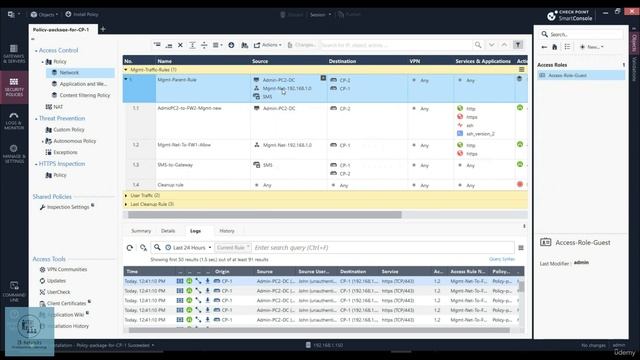Click the install policy circular toolbar icon
The height and width of the screenshot is (360, 640).
[231, 45]
